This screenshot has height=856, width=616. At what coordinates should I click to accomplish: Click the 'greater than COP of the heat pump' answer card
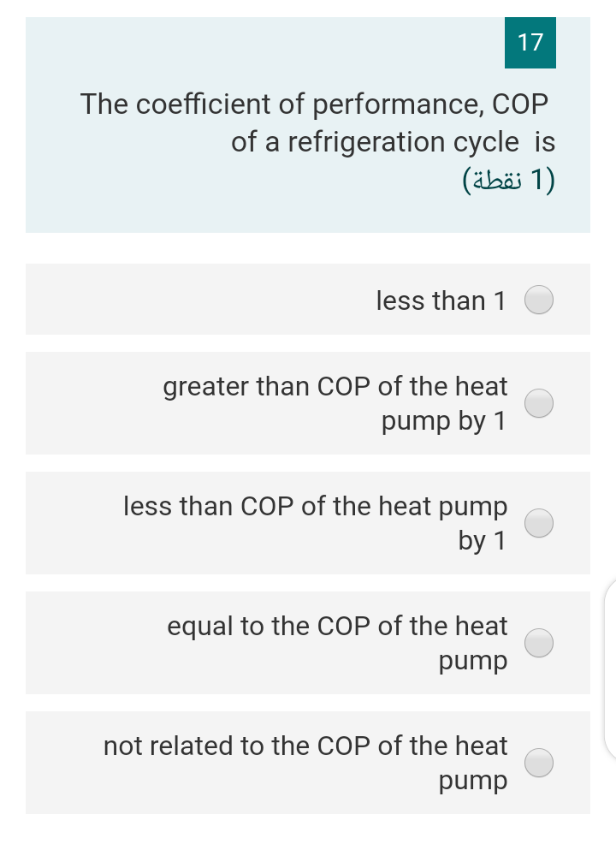pyautogui.click(x=308, y=402)
